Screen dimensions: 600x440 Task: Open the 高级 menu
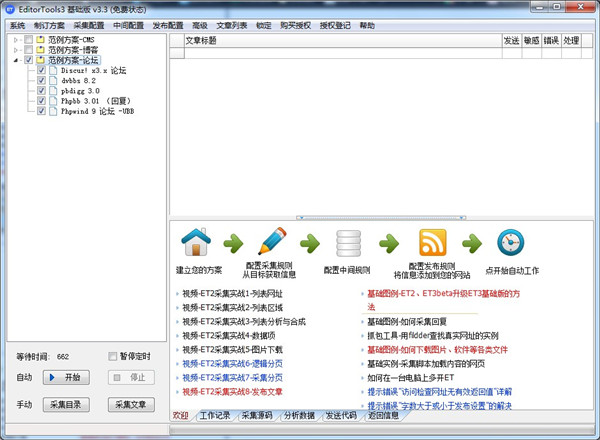[200, 26]
